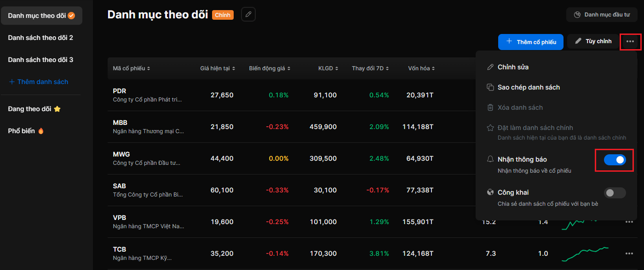Screen dimensions: 644x270
Task: Click the TCB 7-day sparkline chart
Action: coord(585,253)
